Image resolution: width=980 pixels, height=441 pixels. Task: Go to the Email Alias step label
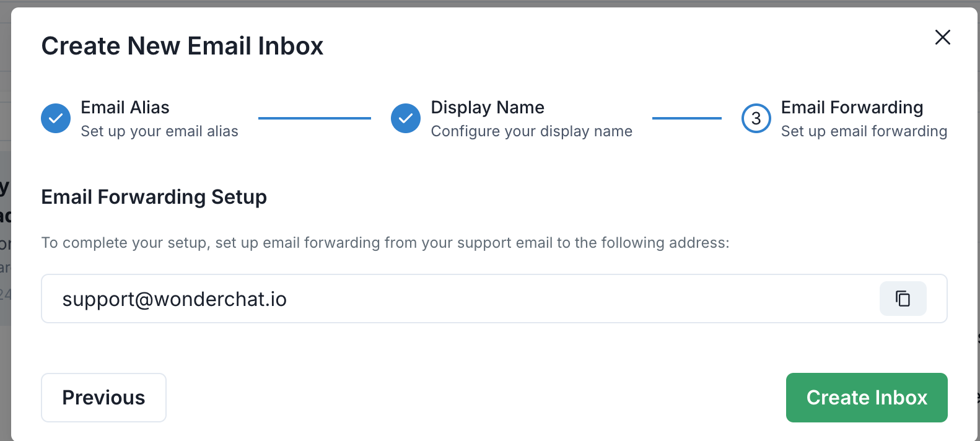coord(125,108)
